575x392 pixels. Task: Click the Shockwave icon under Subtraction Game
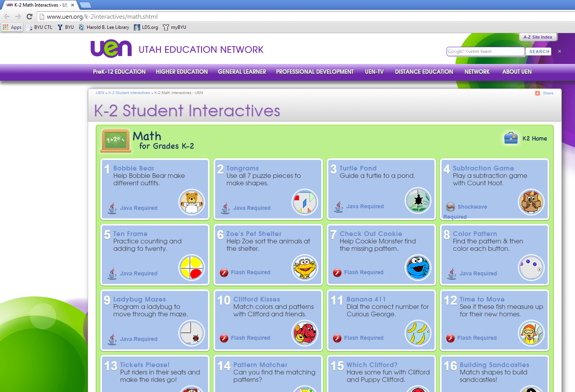pos(450,207)
